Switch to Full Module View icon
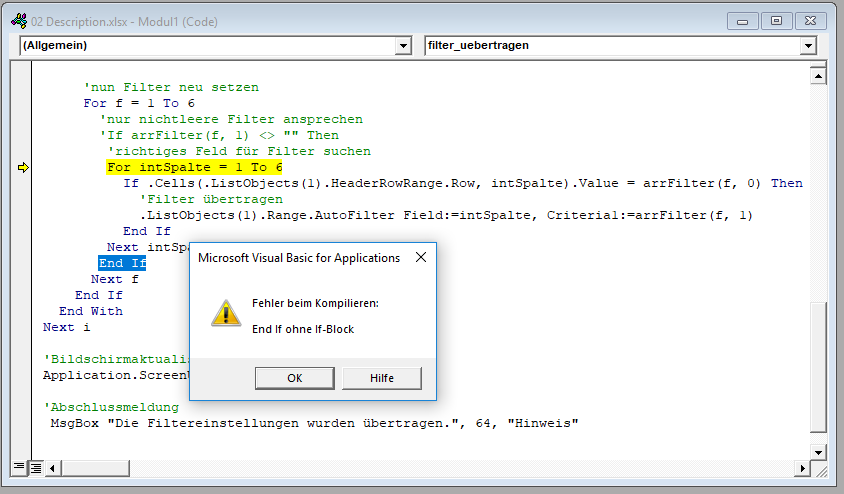 click(35, 467)
